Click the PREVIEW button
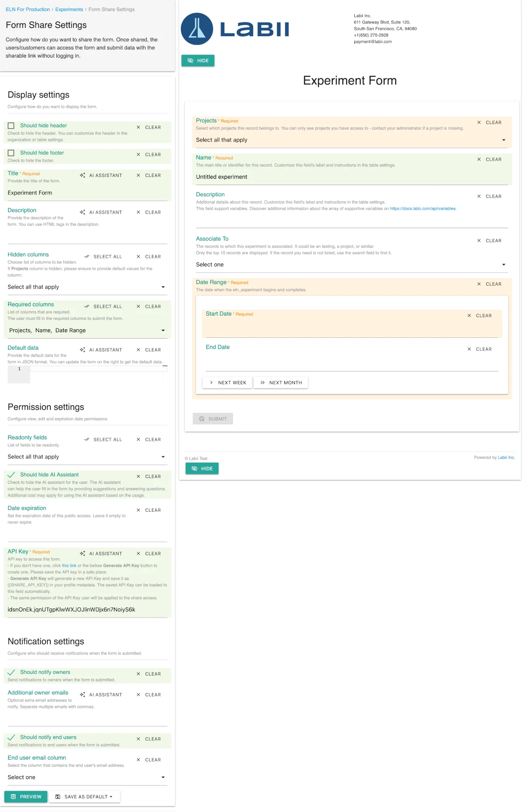Viewport: 525px width, 812px height. (x=26, y=797)
